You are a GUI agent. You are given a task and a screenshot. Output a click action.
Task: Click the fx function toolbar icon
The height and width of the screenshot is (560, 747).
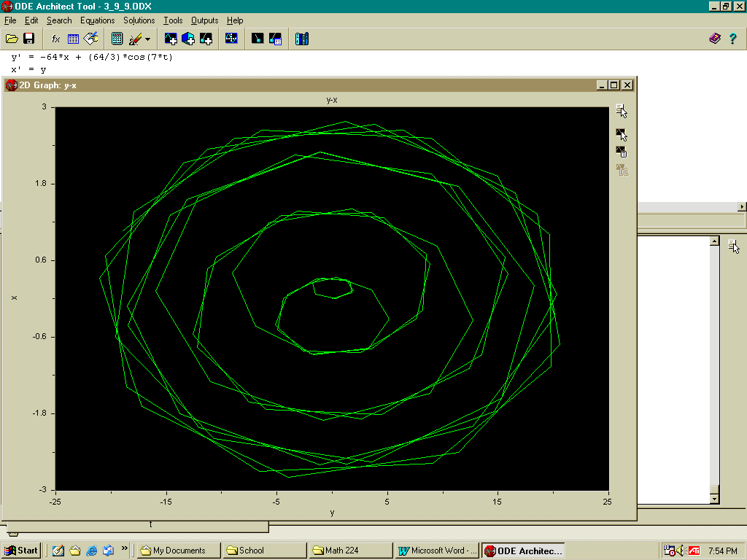(x=55, y=39)
